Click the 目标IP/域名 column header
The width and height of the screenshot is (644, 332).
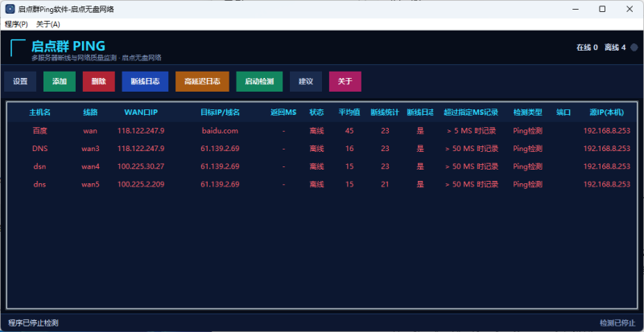pyautogui.click(x=220, y=113)
